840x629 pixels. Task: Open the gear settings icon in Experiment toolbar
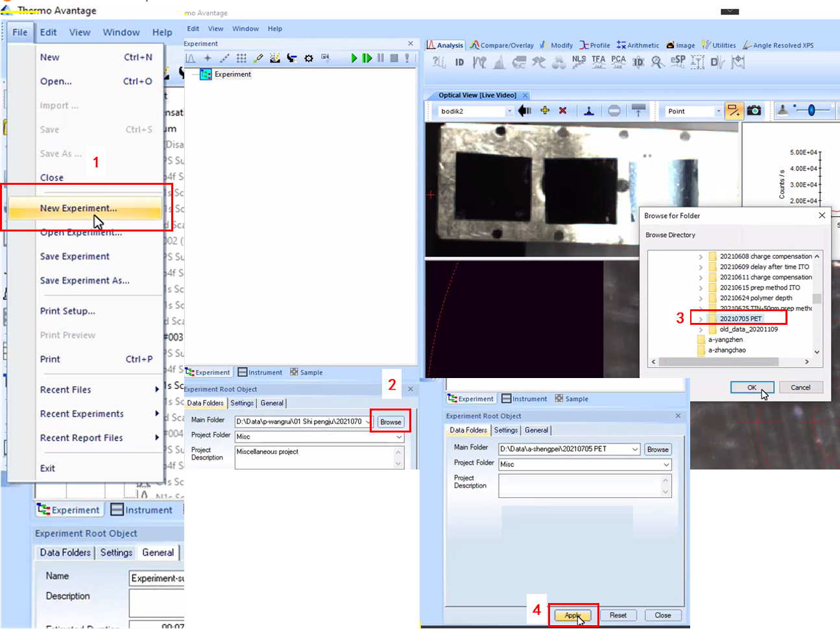tap(309, 58)
